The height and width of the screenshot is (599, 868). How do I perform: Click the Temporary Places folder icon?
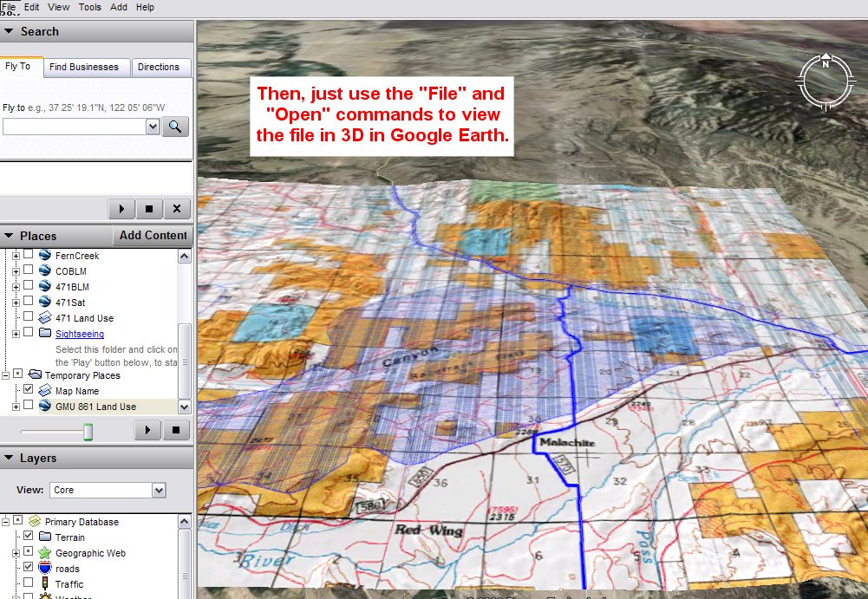pos(35,374)
